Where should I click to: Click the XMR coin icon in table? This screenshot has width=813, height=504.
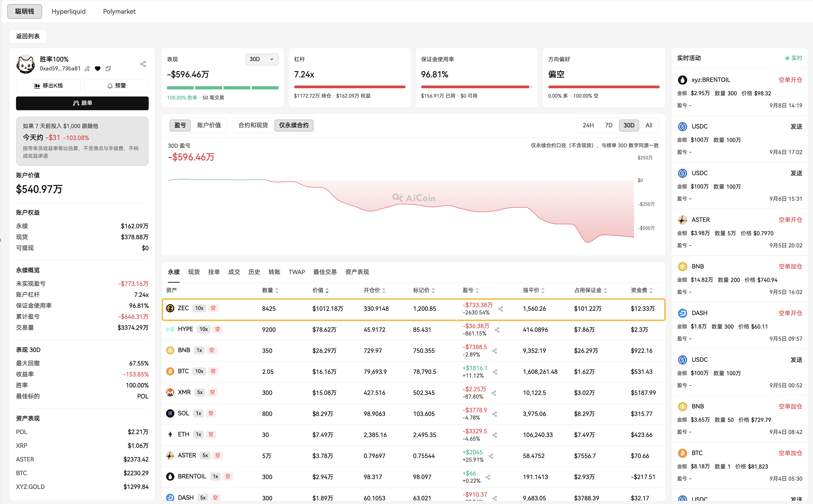[x=170, y=392]
